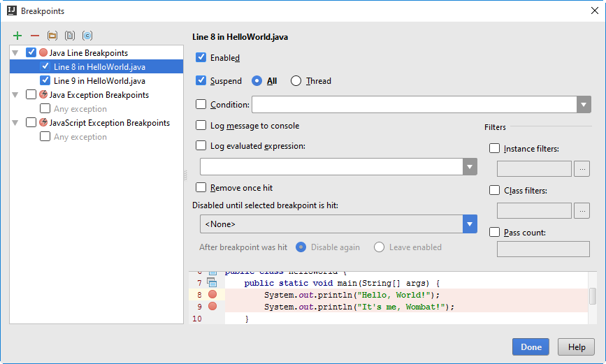Click the main method declaration on line 7
606x364 pixels.
[342, 283]
